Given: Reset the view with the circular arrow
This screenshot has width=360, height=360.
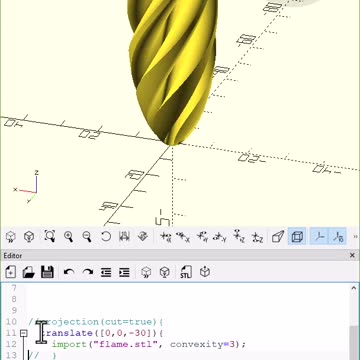Looking at the screenshot, I should pos(106,237).
